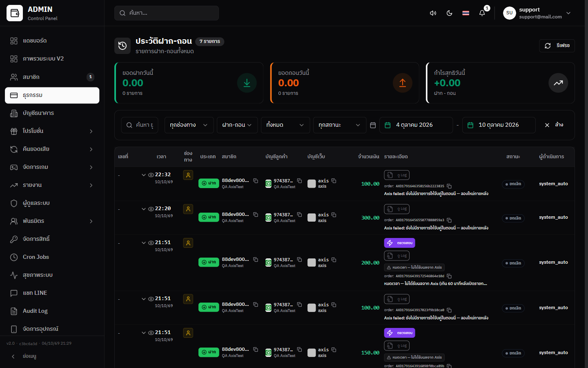Click the orange upload icon in ยอดถอนวันนี้ card
This screenshot has height=368, width=588.
403,83
